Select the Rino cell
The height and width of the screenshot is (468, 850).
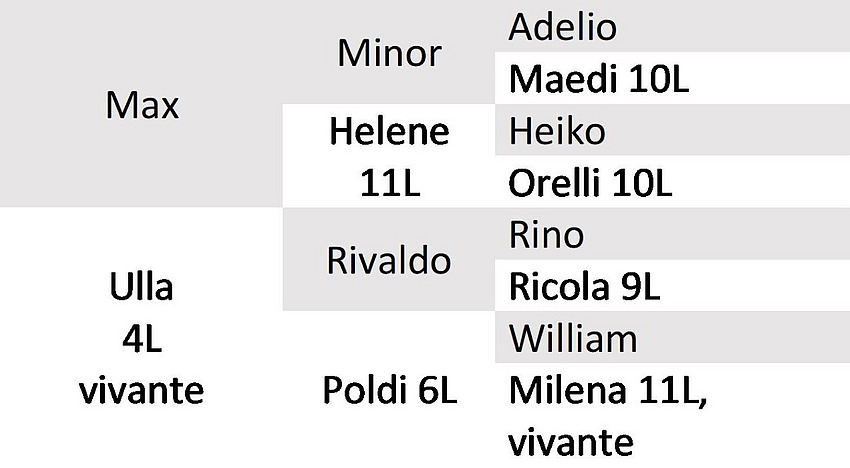[x=547, y=235]
